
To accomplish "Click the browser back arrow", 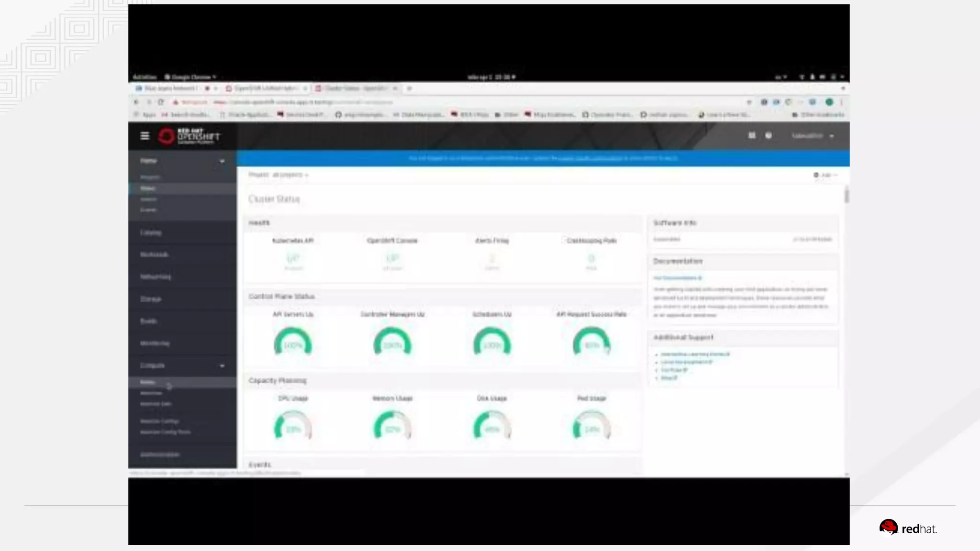I will coord(136,102).
